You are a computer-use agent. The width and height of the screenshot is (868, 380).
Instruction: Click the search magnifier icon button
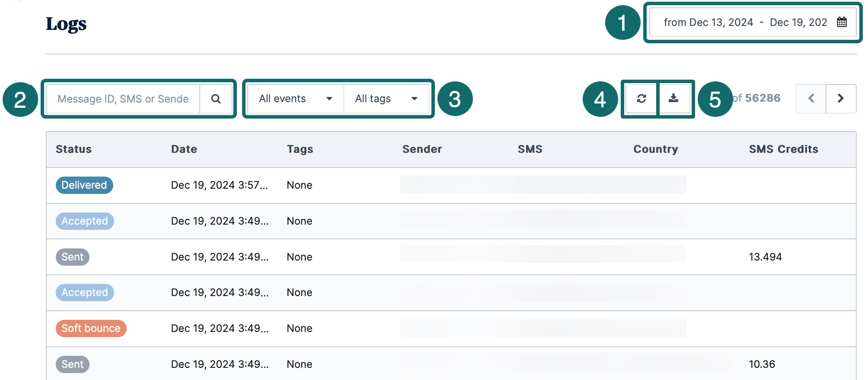click(x=216, y=99)
